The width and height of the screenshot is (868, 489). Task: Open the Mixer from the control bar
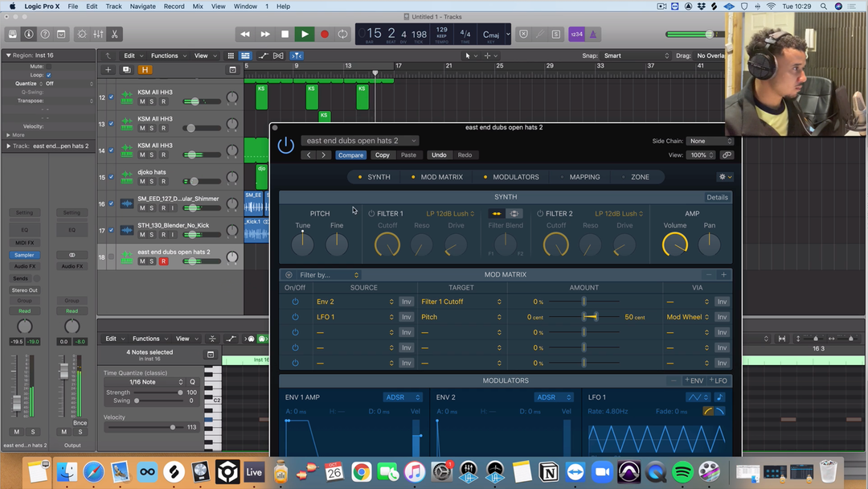(98, 35)
